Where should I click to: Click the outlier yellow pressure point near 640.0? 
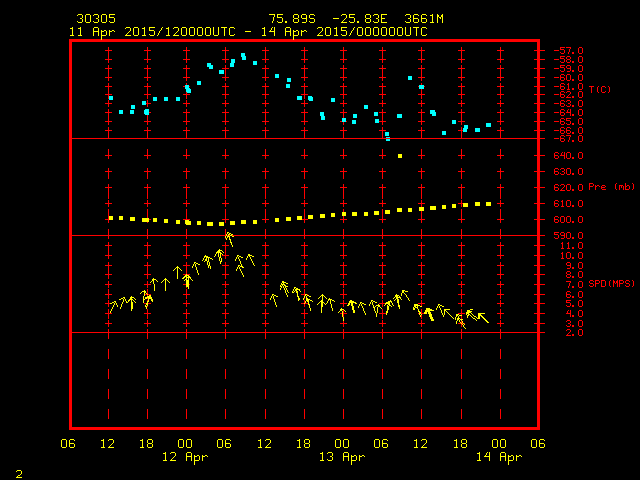click(400, 156)
